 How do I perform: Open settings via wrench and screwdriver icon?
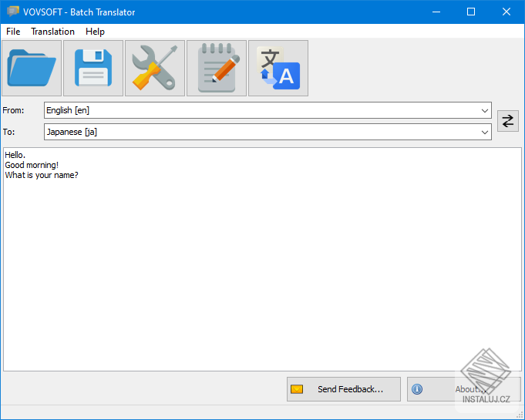155,69
